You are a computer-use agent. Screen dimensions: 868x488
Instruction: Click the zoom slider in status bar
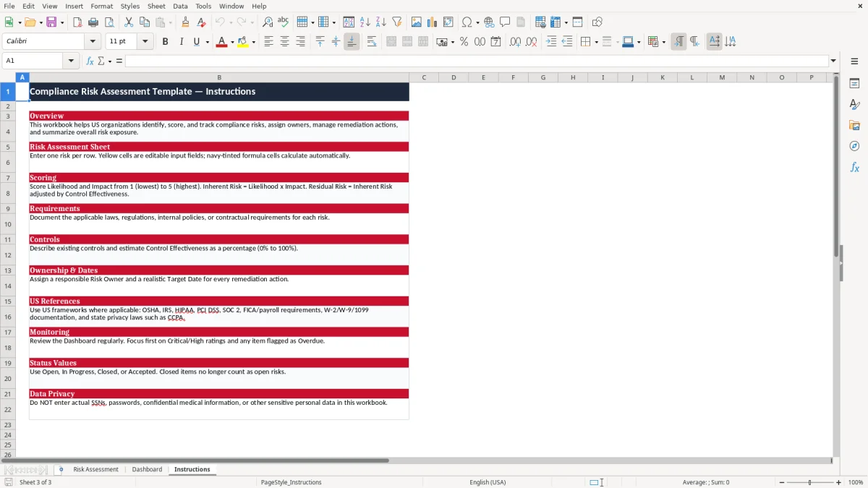pyautogui.click(x=810, y=482)
